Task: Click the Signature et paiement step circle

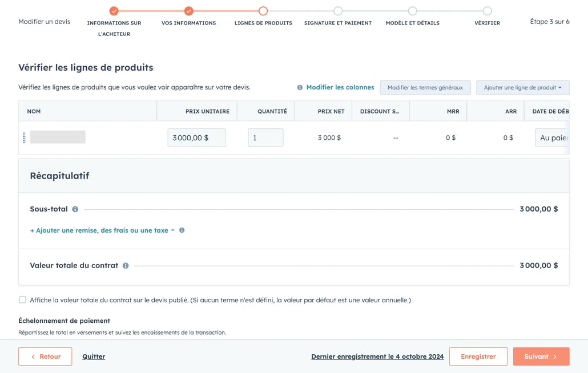Action: (x=338, y=11)
